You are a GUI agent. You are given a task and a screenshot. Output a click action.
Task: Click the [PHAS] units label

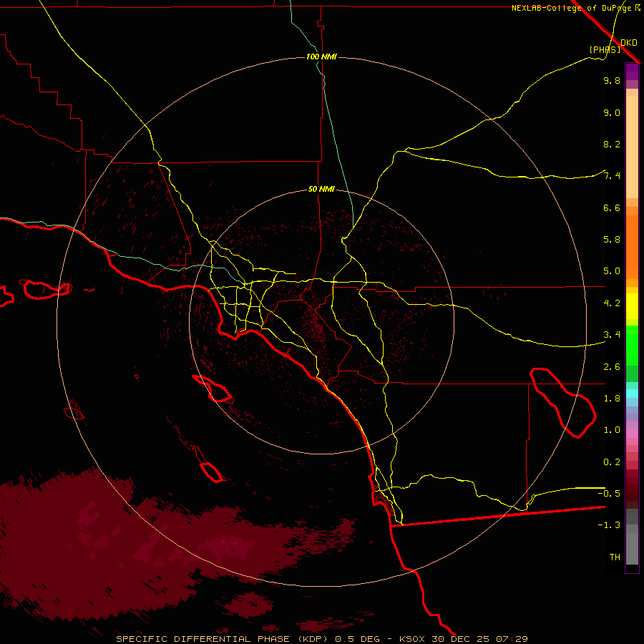[604, 49]
